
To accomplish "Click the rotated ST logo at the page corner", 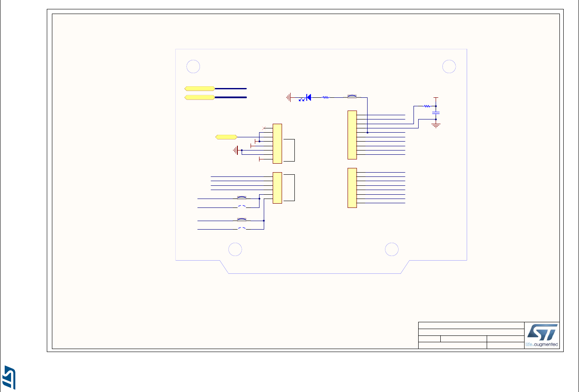I will 10,377.
